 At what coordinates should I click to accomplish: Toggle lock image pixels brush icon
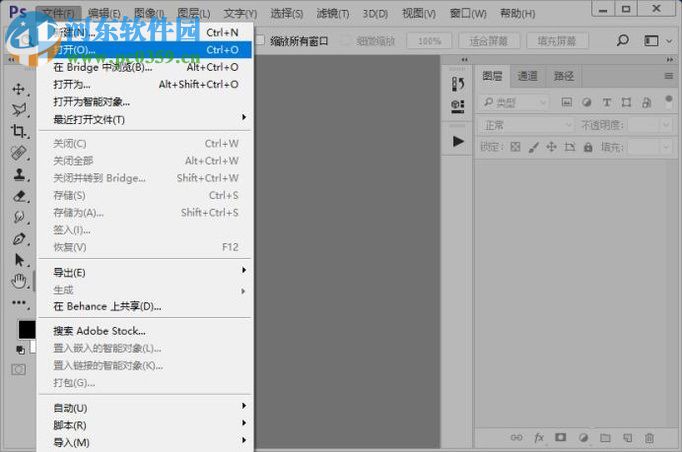coord(533,147)
